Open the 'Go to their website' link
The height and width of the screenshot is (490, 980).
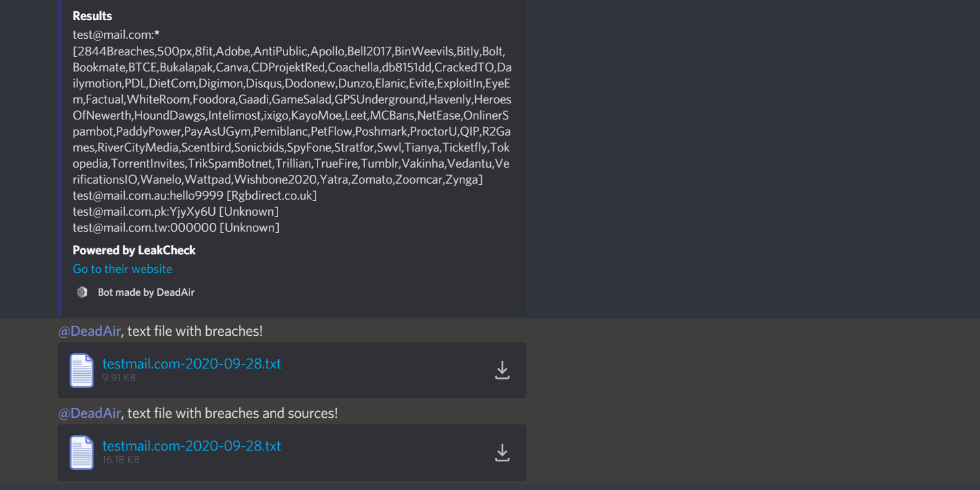click(122, 269)
